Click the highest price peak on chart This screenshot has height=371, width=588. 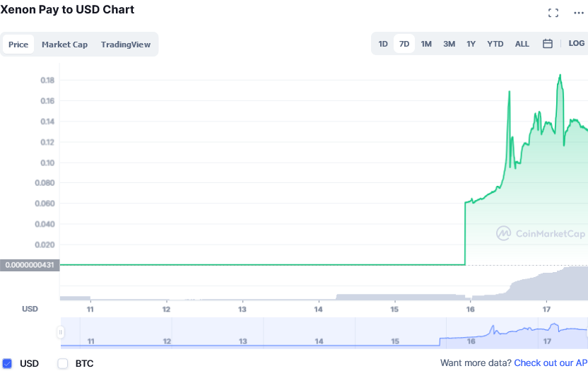click(560, 75)
